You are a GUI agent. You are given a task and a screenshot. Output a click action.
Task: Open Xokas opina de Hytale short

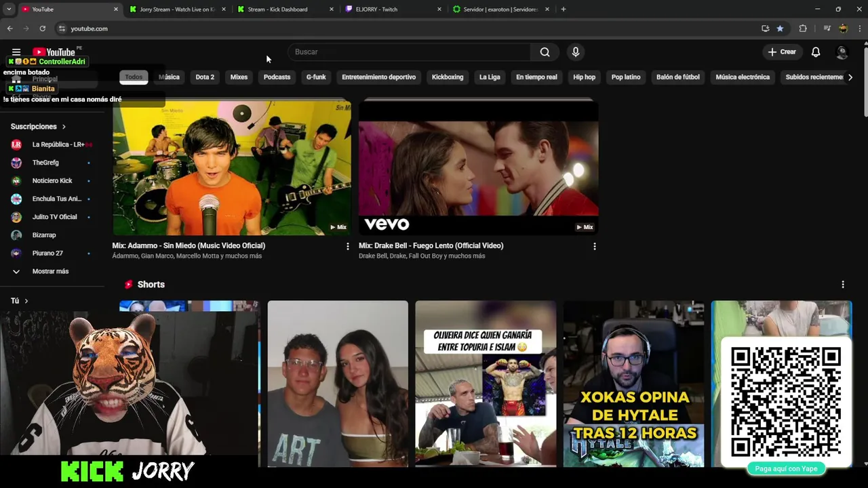(x=633, y=384)
